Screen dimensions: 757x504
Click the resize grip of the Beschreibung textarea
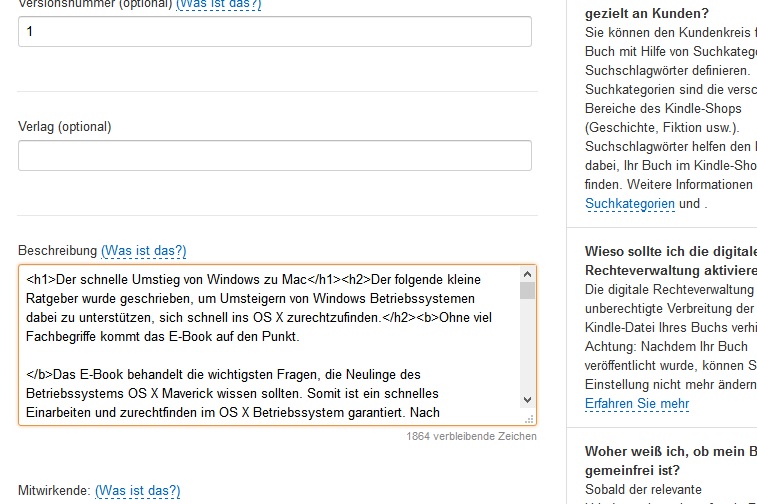pos(530,419)
